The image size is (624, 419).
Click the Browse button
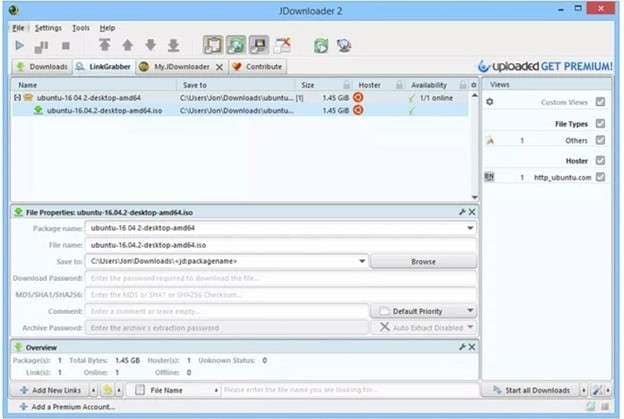click(423, 261)
